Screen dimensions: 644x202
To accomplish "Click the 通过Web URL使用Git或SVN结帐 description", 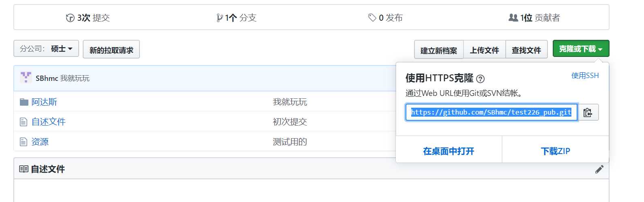I will (x=465, y=93).
